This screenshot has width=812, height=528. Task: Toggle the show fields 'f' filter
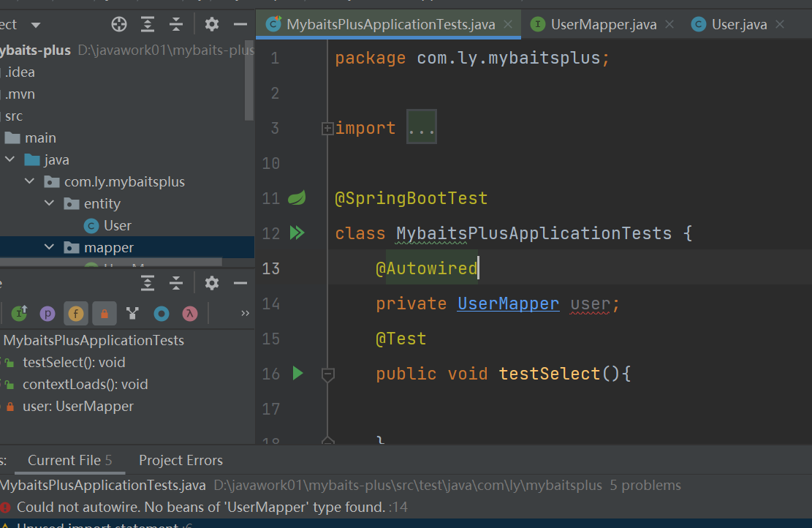[75, 314]
